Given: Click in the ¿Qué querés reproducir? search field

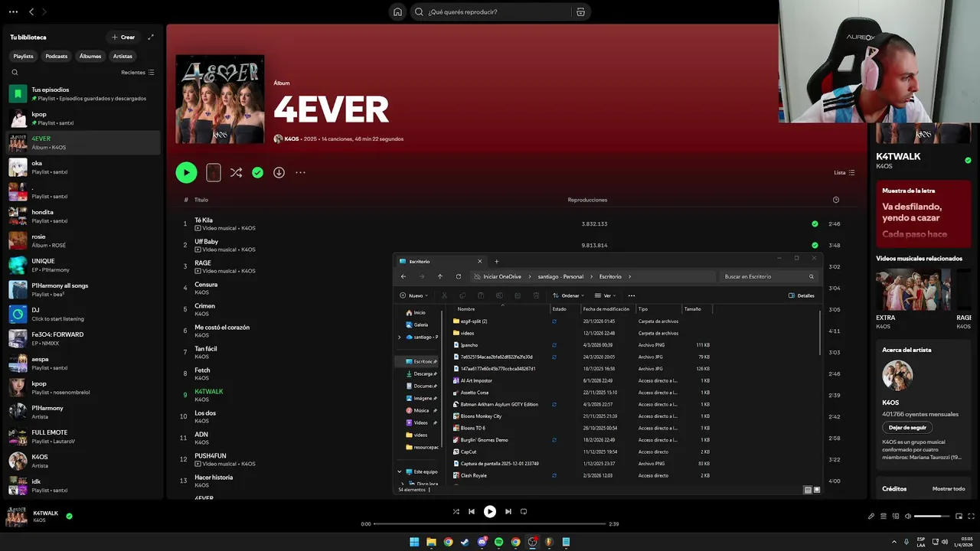Looking at the screenshot, I should 496,11.
